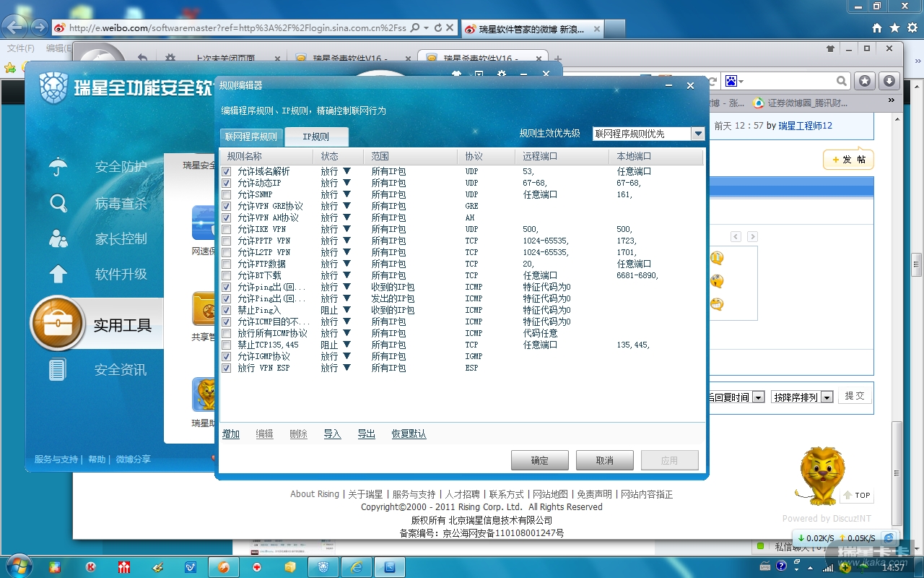
Task: Open status dropdown for 允许PPTP VPN rule
Action: (x=347, y=241)
